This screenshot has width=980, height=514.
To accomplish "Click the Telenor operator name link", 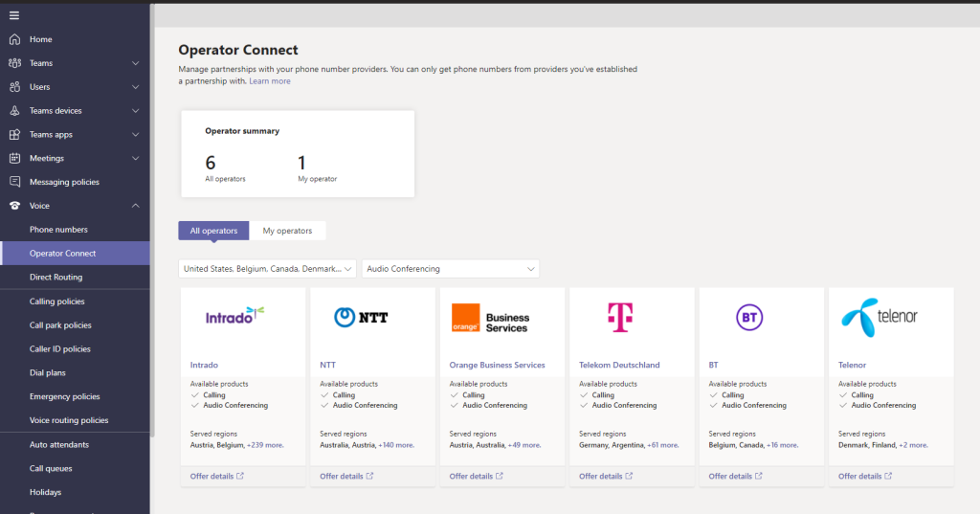I will click(x=852, y=365).
